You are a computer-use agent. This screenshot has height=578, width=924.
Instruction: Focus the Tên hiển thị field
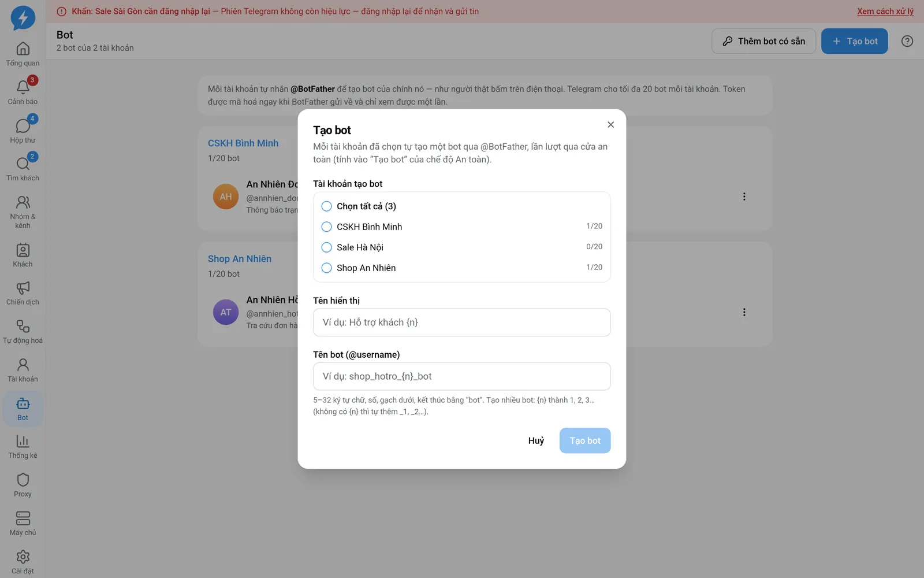tap(461, 323)
